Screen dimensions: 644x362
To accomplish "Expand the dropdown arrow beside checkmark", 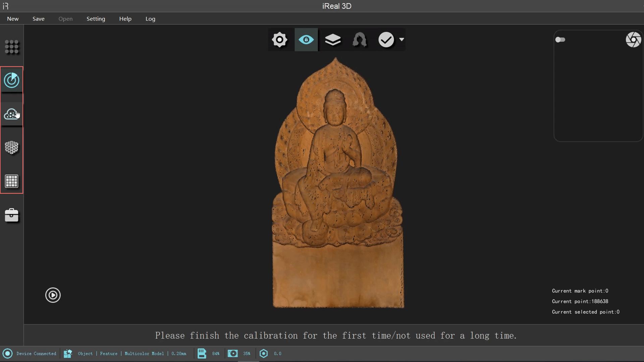I will click(401, 40).
